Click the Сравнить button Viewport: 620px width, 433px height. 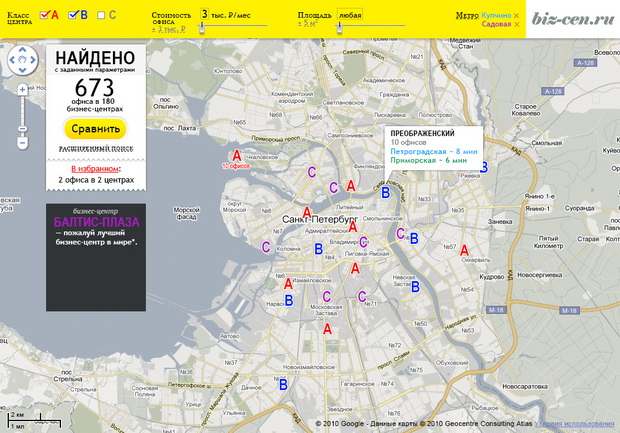[x=95, y=129]
